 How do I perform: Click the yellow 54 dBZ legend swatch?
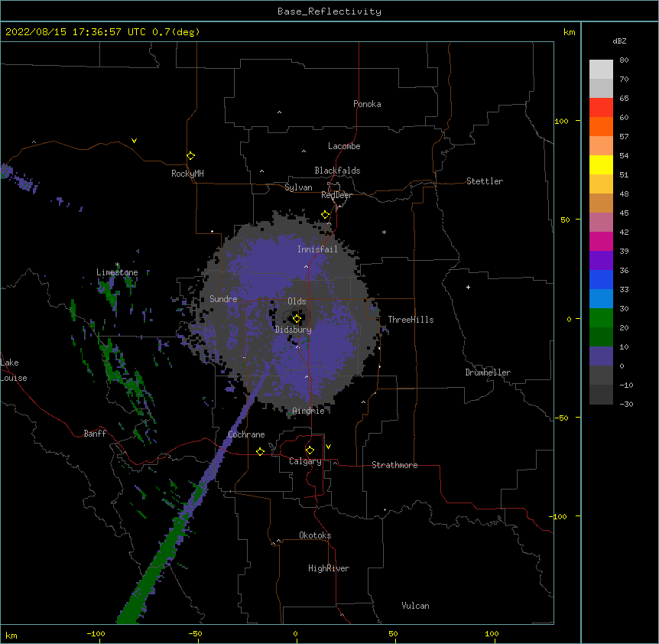click(601, 165)
